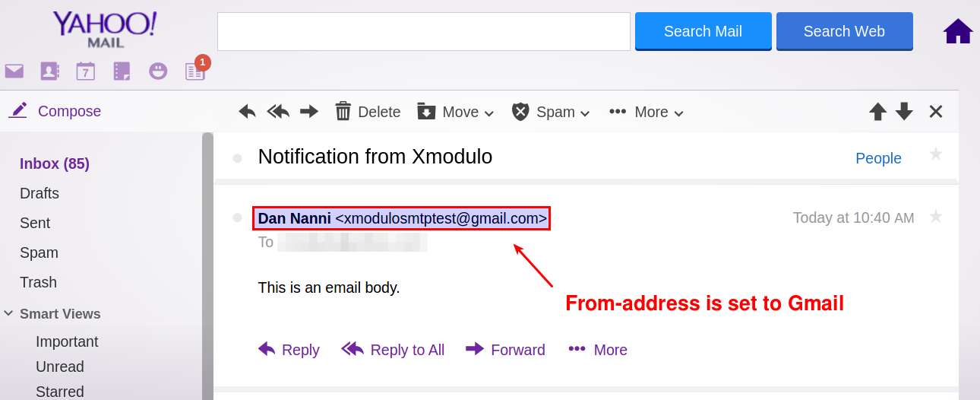
Task: Open the Notepad icon in top bar
Action: (x=122, y=71)
